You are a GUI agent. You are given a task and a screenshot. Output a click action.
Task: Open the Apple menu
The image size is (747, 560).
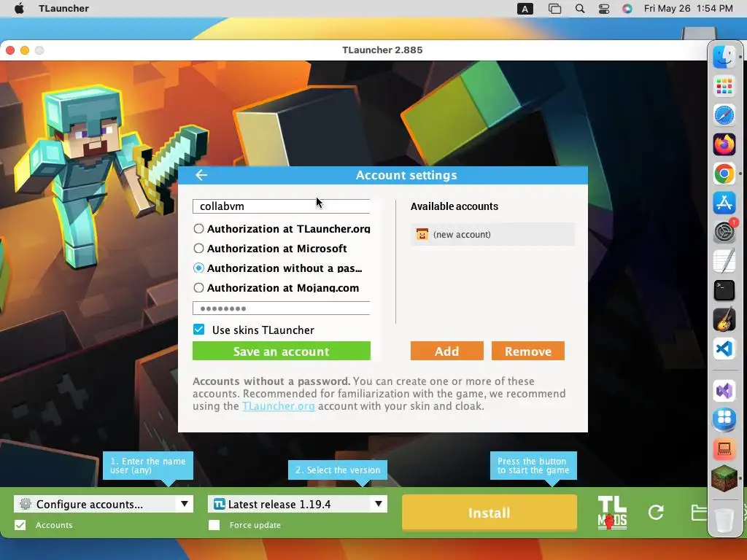(19, 9)
